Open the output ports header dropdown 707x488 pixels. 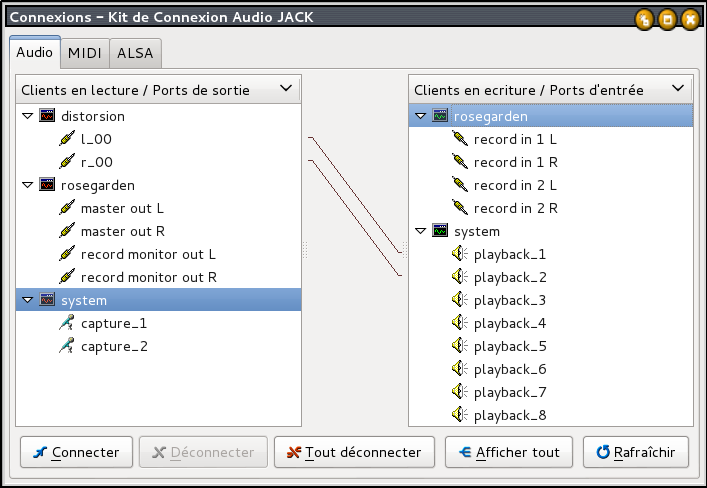tap(286, 89)
